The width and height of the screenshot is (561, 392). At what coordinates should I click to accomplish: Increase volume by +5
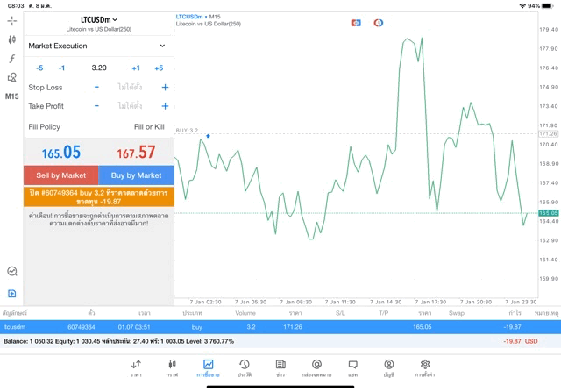pyautogui.click(x=159, y=68)
